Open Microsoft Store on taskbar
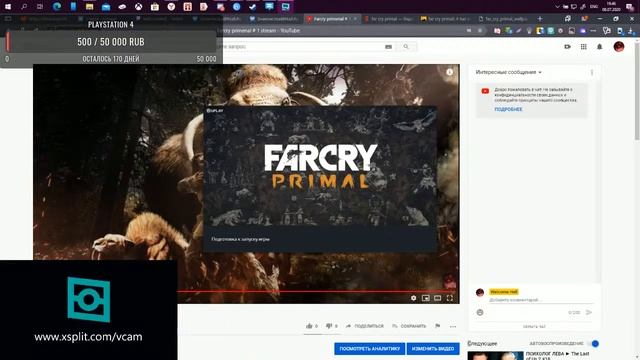The width and height of the screenshot is (640, 360). click(155, 7)
